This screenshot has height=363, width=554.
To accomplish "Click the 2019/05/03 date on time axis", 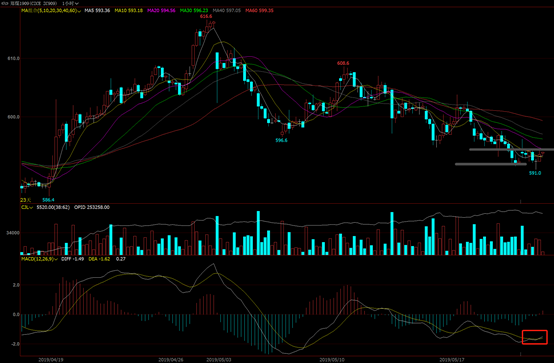I will 219,360.
